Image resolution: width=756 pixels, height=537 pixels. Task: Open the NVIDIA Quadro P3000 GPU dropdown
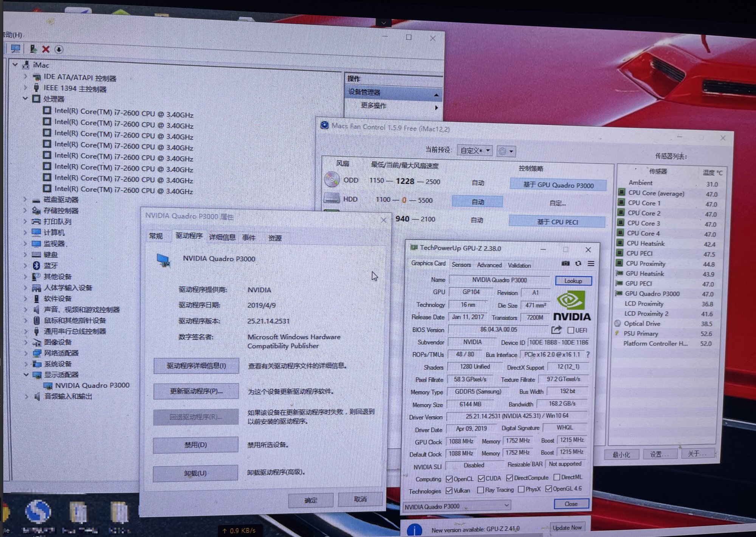[x=507, y=505]
